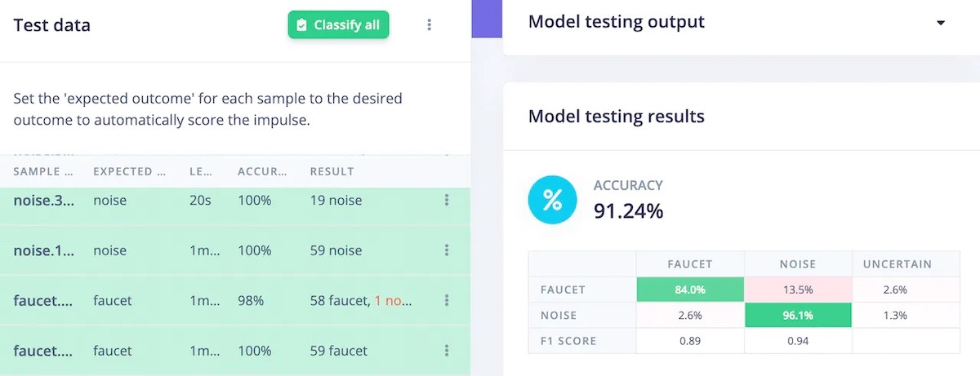This screenshot has height=376, width=980.
Task: Expand the Model testing output dropdown arrow
Action: point(941,23)
